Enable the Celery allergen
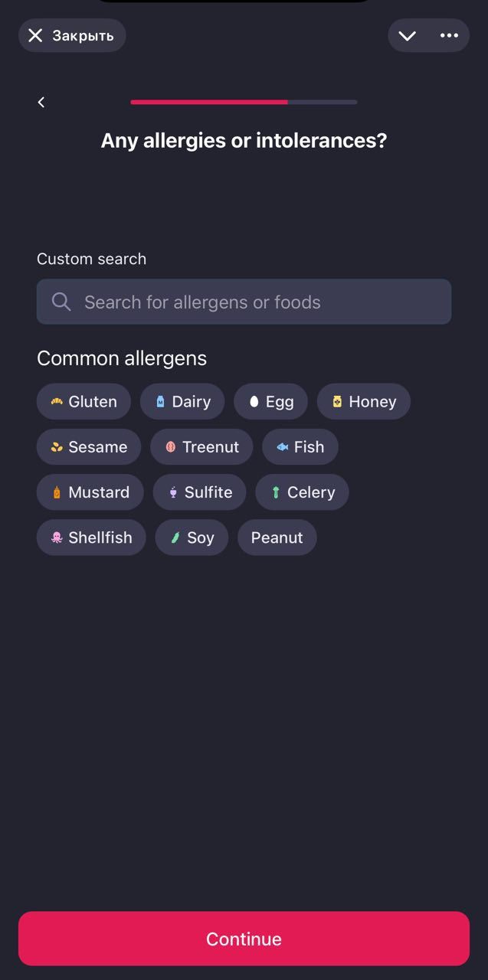488x980 pixels. point(302,492)
